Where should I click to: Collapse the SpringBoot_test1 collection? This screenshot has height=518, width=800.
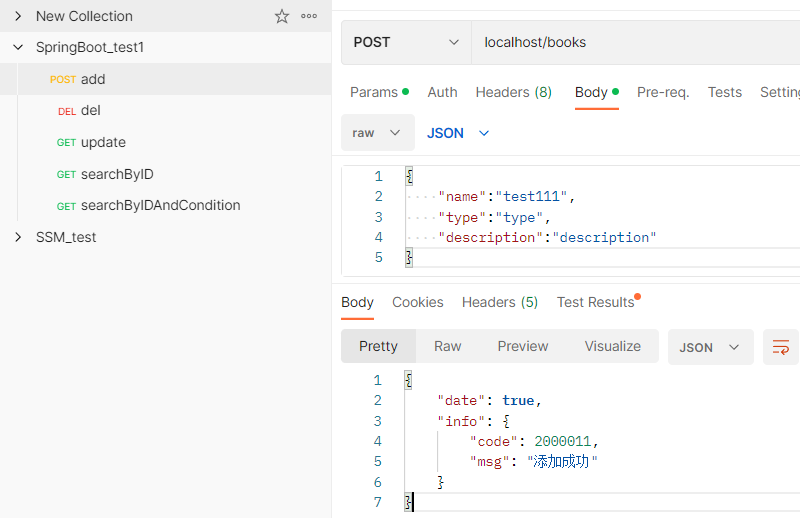(x=18, y=47)
